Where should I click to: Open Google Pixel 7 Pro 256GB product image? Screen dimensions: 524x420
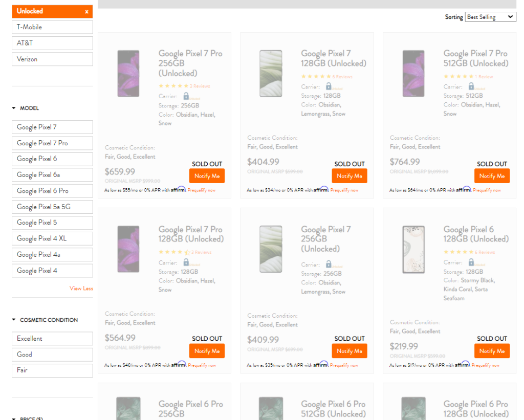coord(128,74)
